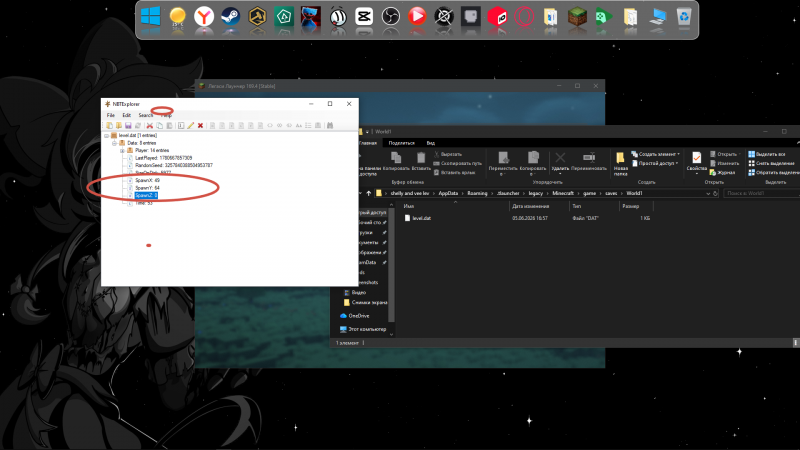Image resolution: width=800 pixels, height=450 pixels.
Task: Open Steam from the top dock
Action: tap(230, 17)
